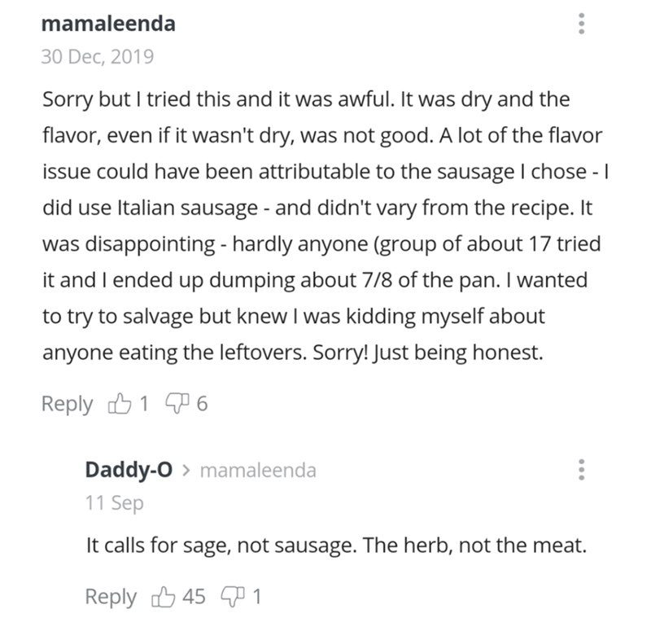Reply to mamaleenda's comment

click(67, 404)
